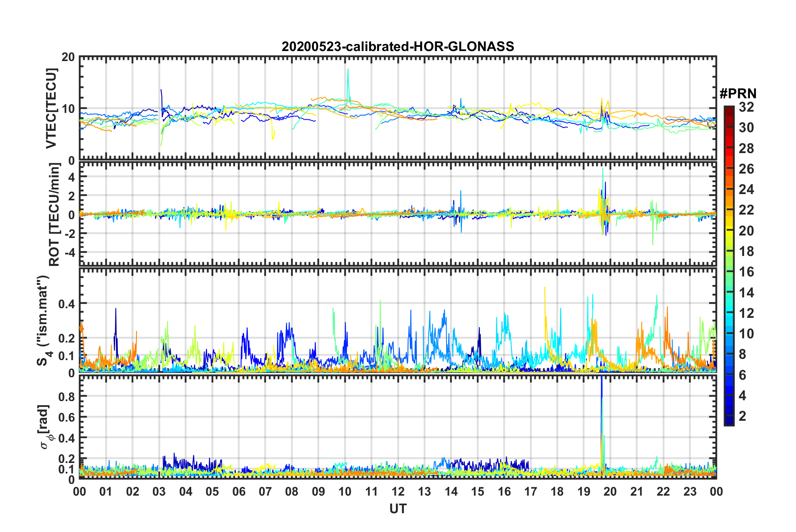Click the plot title 20200523-calibrated-HOR-GLONASS
796x532 pixels.
(x=398, y=46)
